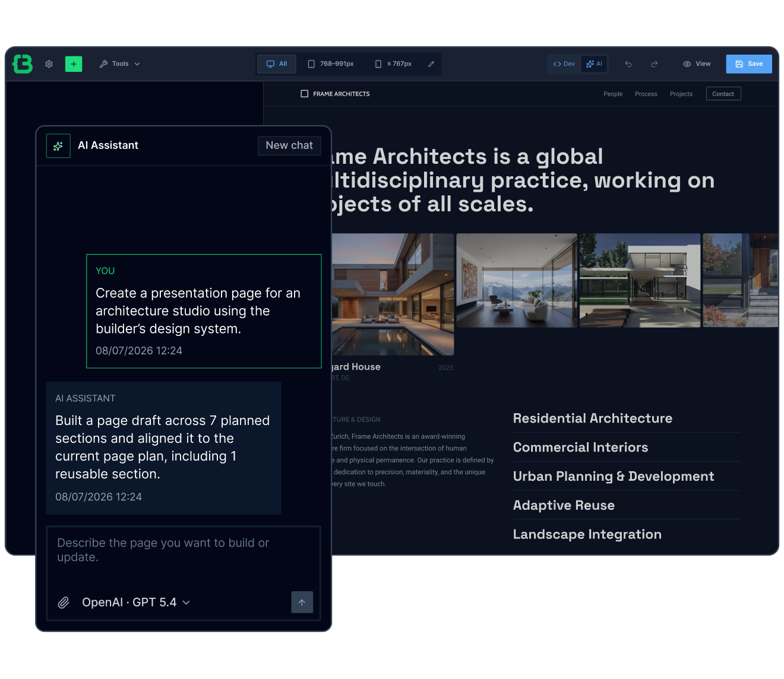The image size is (784, 679).
Task: Open the Process nav link
Action: pyautogui.click(x=646, y=94)
